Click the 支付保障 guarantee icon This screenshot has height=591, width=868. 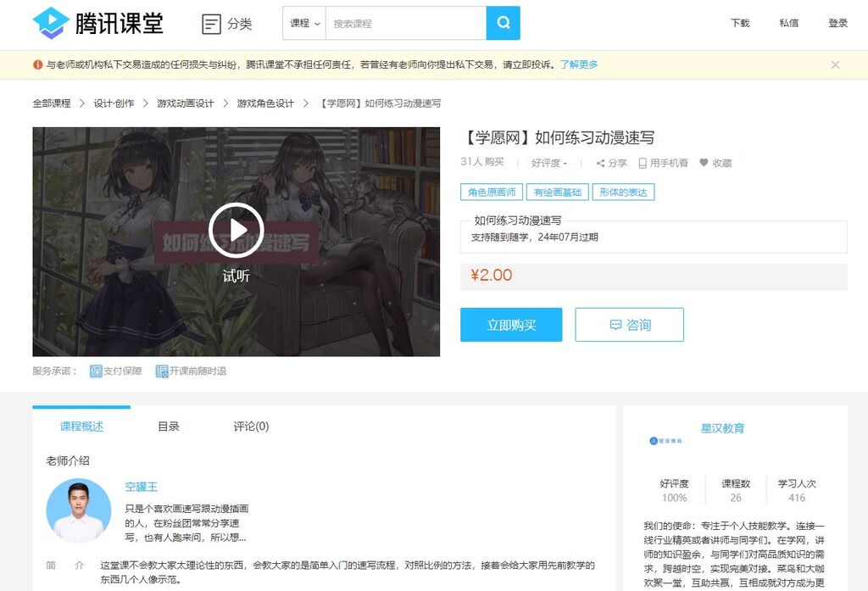pyautogui.click(x=96, y=371)
